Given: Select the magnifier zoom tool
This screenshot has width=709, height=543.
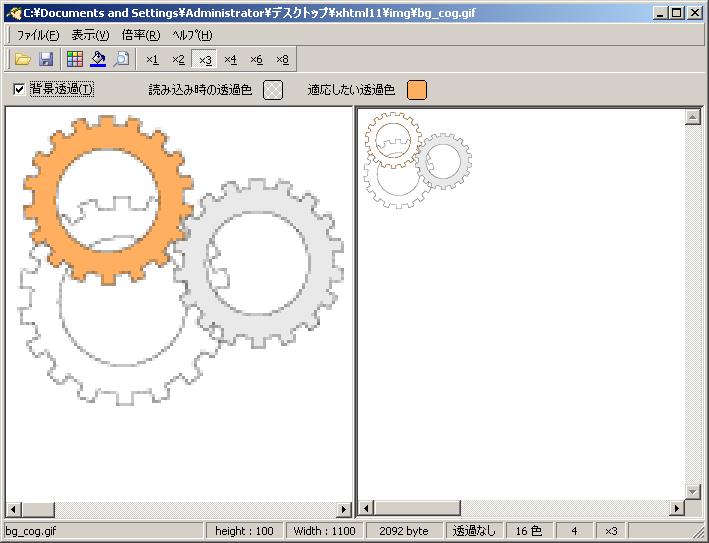Looking at the screenshot, I should point(121,59).
